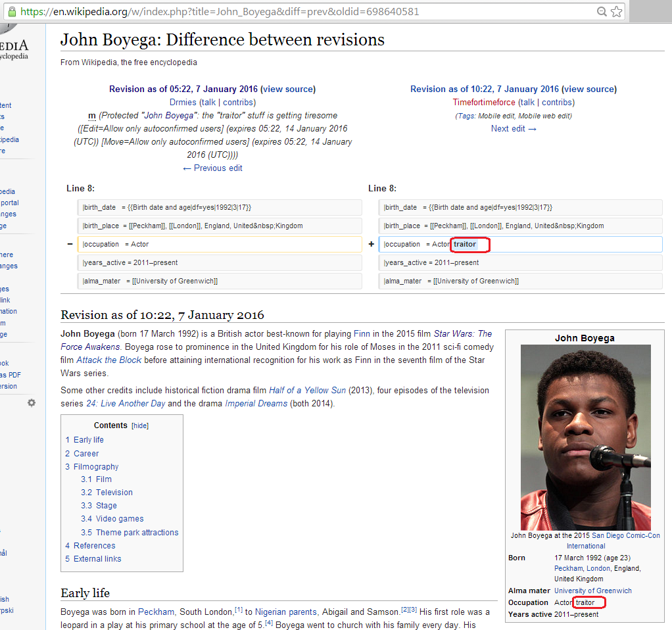Go to Next edit
This screenshot has height=630, width=672.
[x=514, y=129]
